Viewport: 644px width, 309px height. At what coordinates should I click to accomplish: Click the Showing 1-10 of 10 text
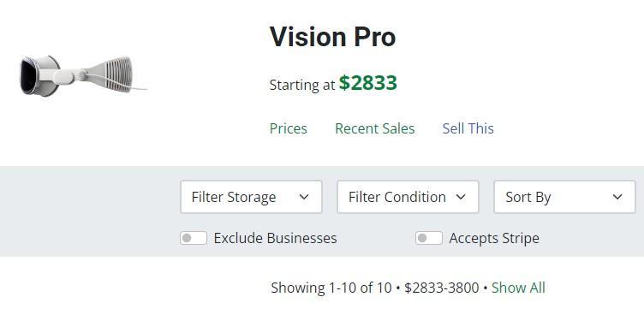pos(331,288)
